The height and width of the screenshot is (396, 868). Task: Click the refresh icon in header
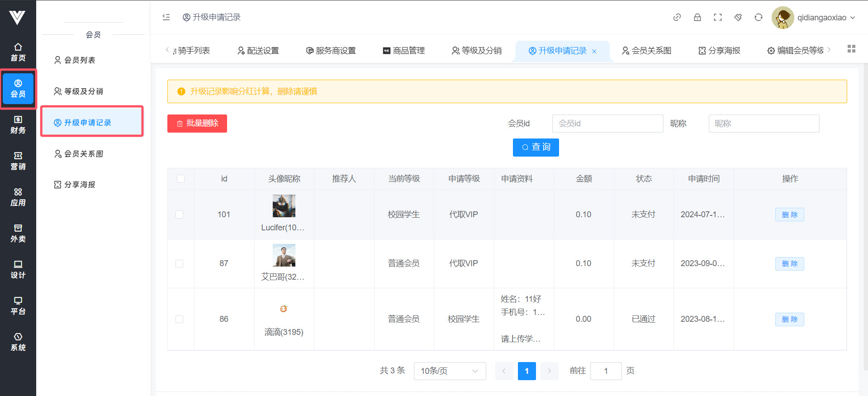click(x=758, y=17)
